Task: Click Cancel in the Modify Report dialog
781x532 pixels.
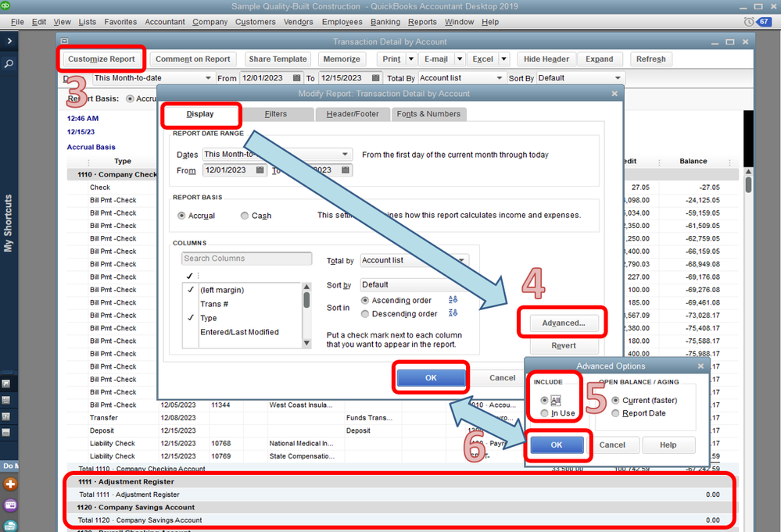Action: tap(502, 378)
